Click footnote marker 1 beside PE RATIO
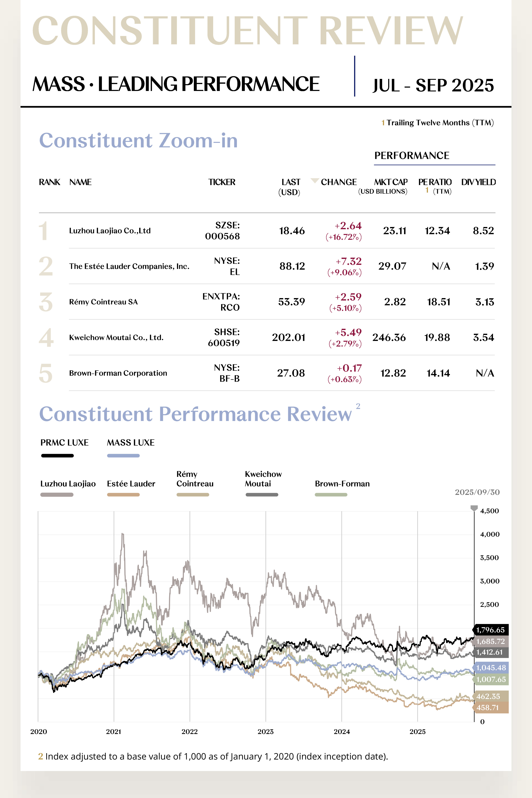This screenshot has height=798, width=532. (x=427, y=190)
